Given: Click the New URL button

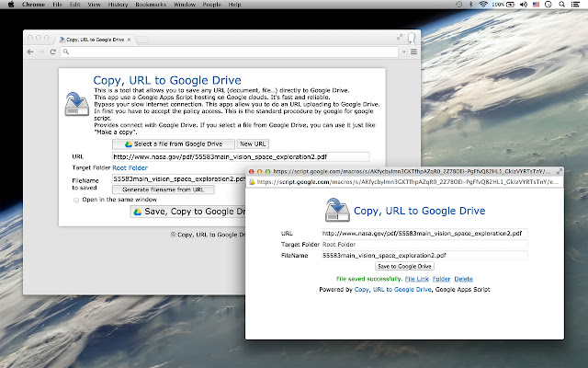Looking at the screenshot, I should pos(253,144).
